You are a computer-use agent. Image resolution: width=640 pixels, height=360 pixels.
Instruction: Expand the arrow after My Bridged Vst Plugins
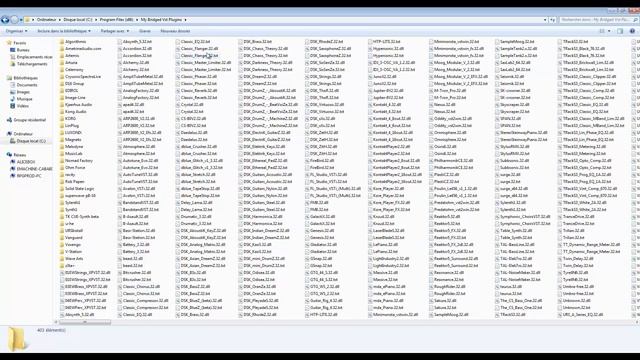185,20
